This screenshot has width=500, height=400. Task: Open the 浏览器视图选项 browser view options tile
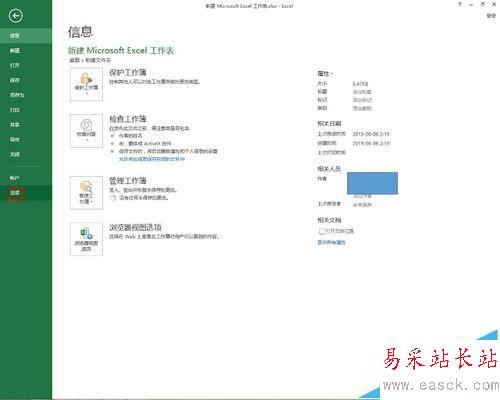(86, 239)
